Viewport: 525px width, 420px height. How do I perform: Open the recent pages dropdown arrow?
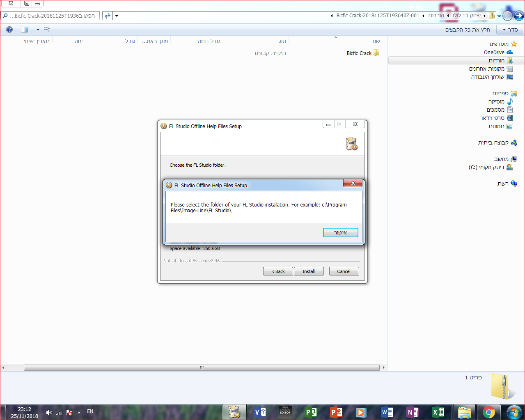click(499, 16)
